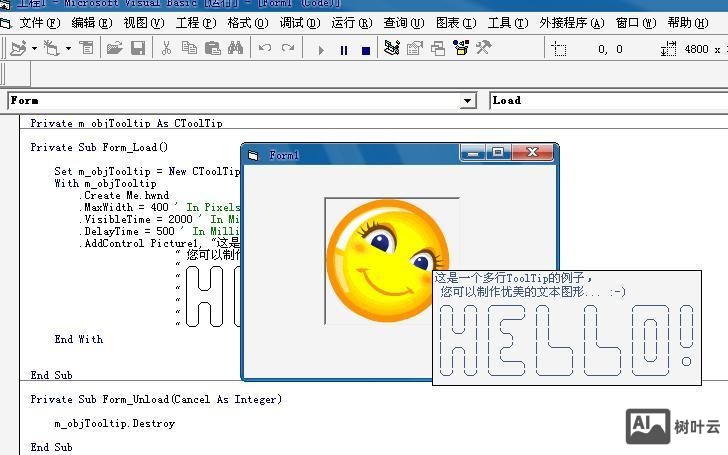Open the Properties Window icon

click(415, 48)
